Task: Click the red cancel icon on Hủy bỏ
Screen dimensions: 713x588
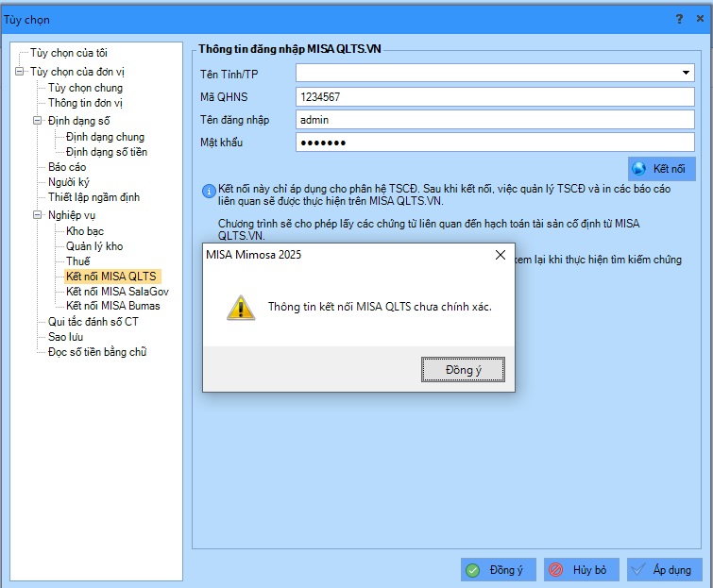Action: [x=555, y=570]
